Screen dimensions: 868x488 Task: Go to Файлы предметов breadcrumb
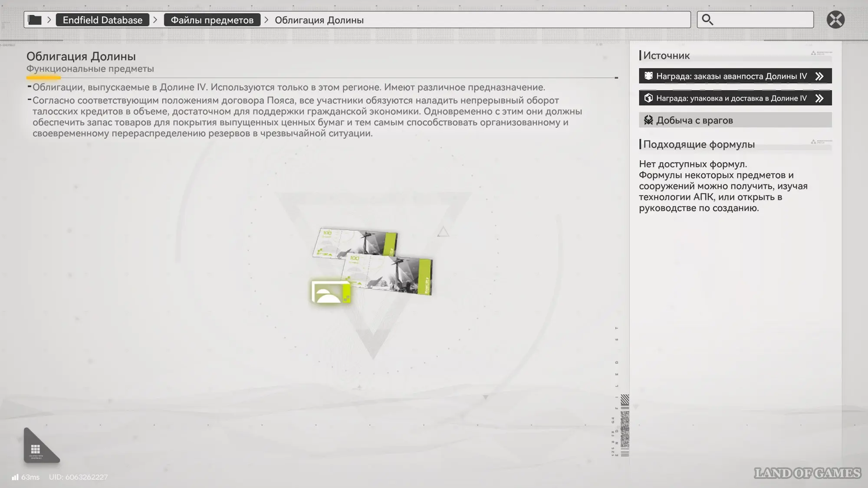[212, 20]
